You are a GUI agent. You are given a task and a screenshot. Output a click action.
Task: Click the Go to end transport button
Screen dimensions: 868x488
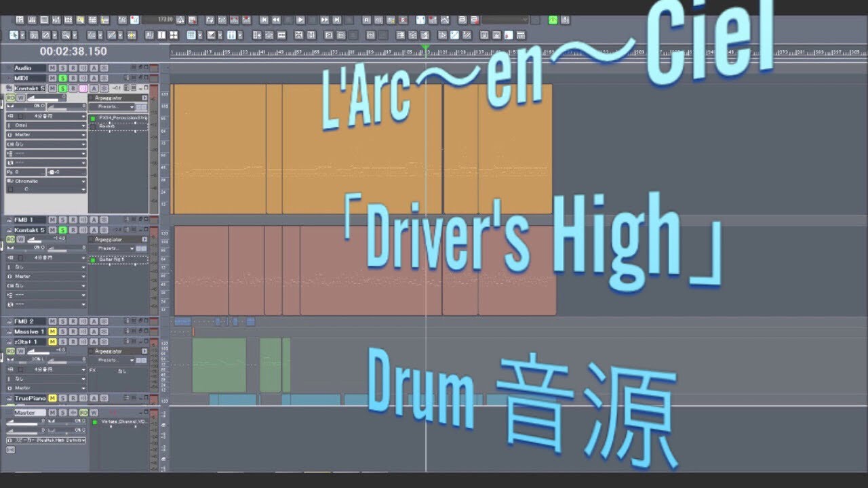pos(336,20)
